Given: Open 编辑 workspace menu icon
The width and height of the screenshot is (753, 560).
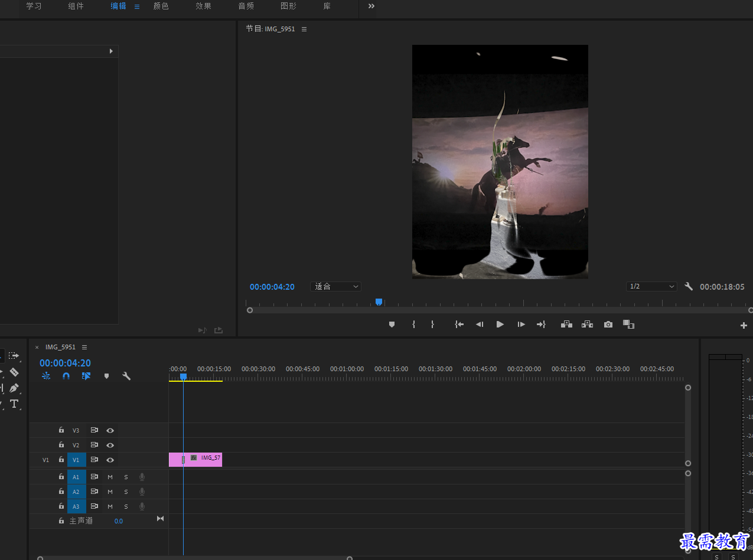Looking at the screenshot, I should pyautogui.click(x=137, y=6).
